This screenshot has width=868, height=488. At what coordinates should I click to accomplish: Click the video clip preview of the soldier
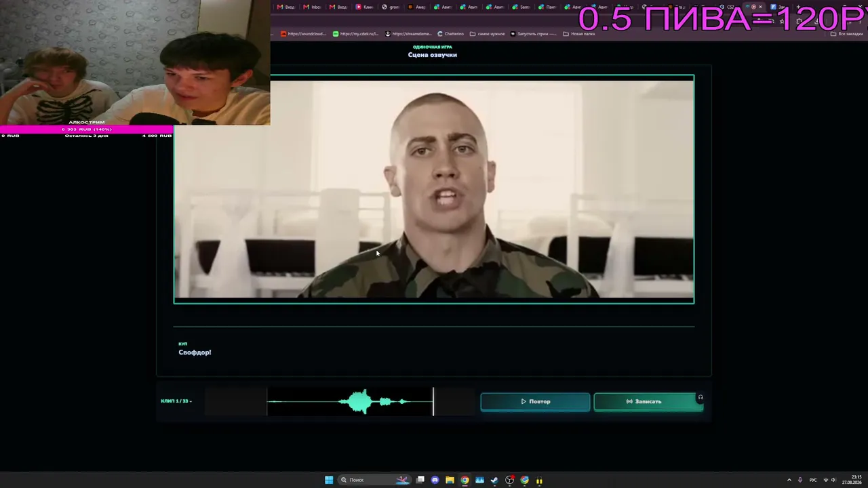434,189
